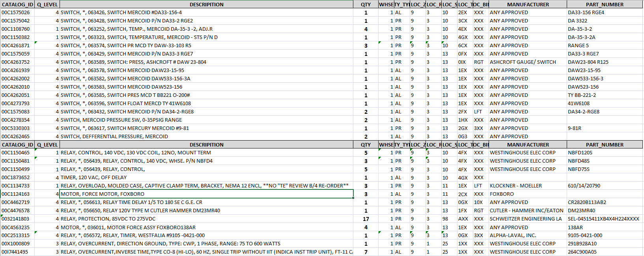The width and height of the screenshot is (644, 256).
Task: Click location cell showing 98
Action: click(449, 219)
